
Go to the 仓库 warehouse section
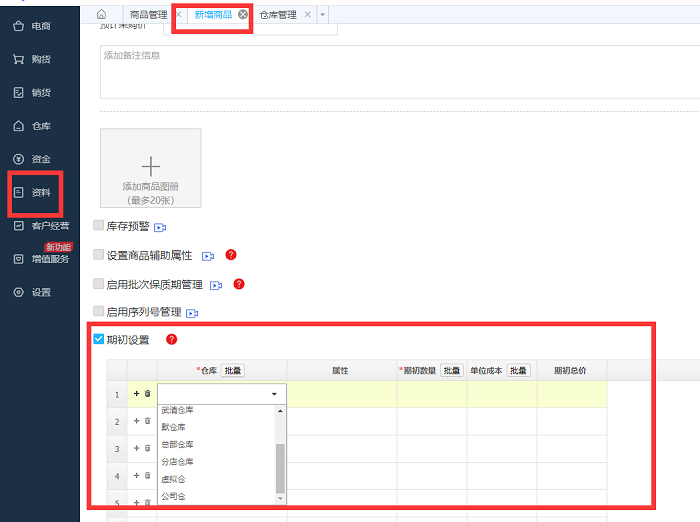39,126
